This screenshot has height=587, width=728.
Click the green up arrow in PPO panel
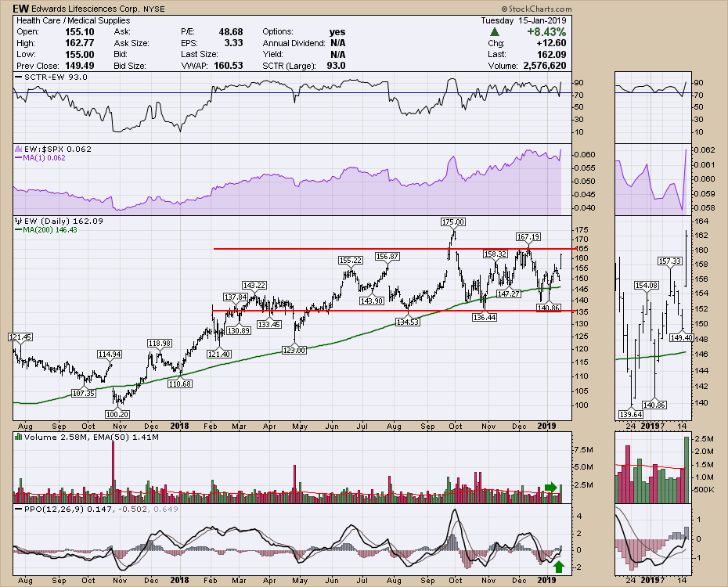click(x=557, y=565)
